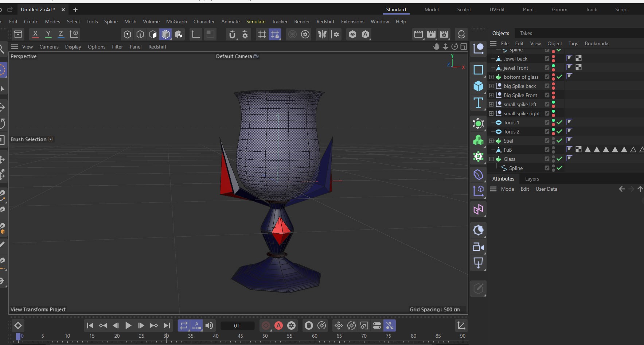Select the Cube primitive icon
Image resolution: width=644 pixels, height=345 pixels.
click(478, 86)
